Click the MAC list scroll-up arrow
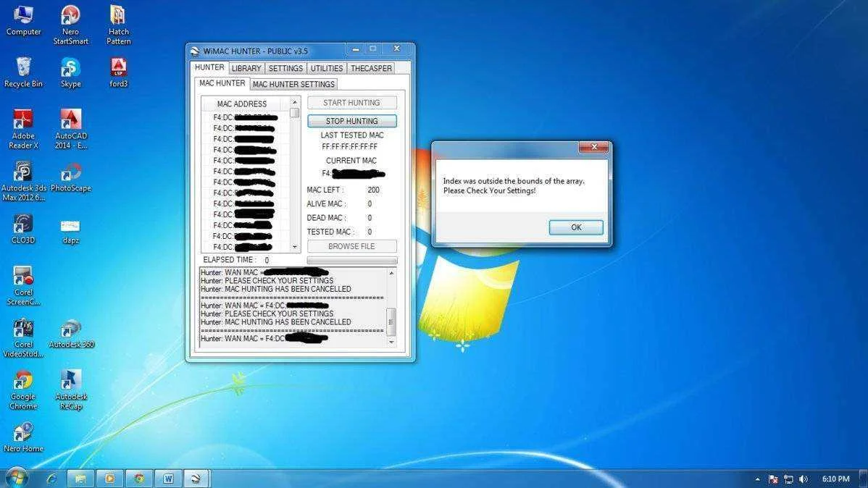868x488 pixels. pos(294,102)
